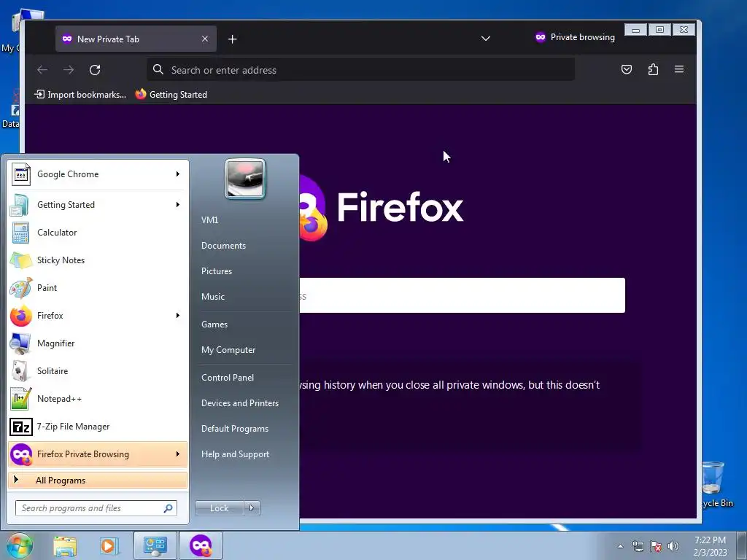The height and width of the screenshot is (560, 747).
Task: Expand Google Chrome jump list arrow
Action: coord(178,174)
